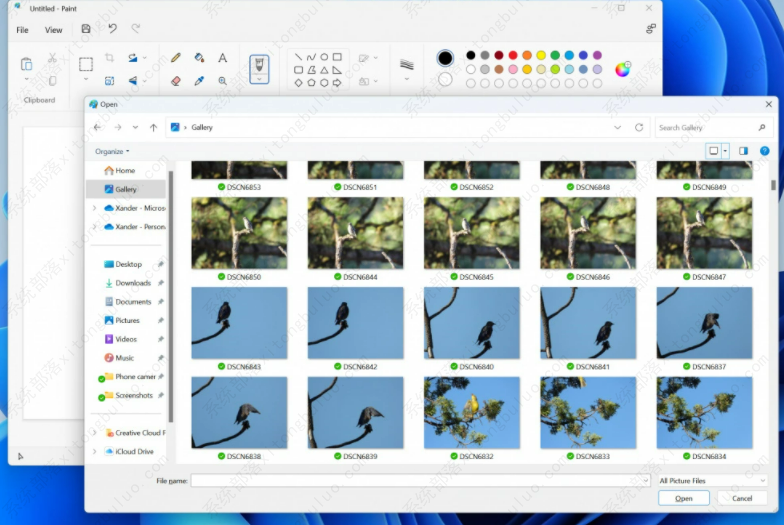Open recent locations dropdown arrow
Viewport: 784px width, 525px height.
click(x=136, y=128)
